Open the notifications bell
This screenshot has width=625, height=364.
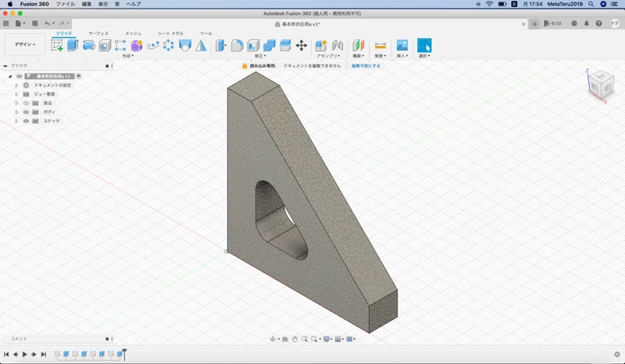click(x=587, y=23)
